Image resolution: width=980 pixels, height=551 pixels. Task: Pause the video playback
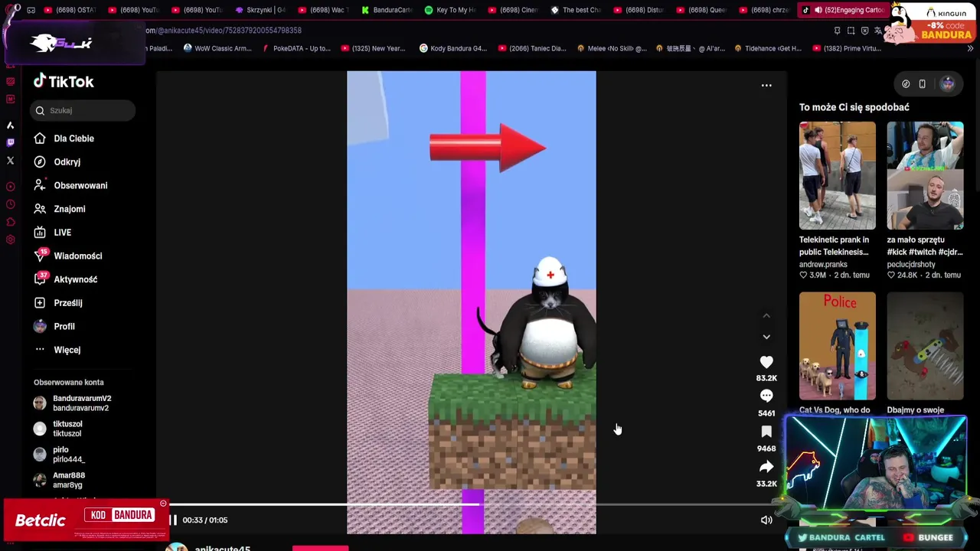(173, 520)
